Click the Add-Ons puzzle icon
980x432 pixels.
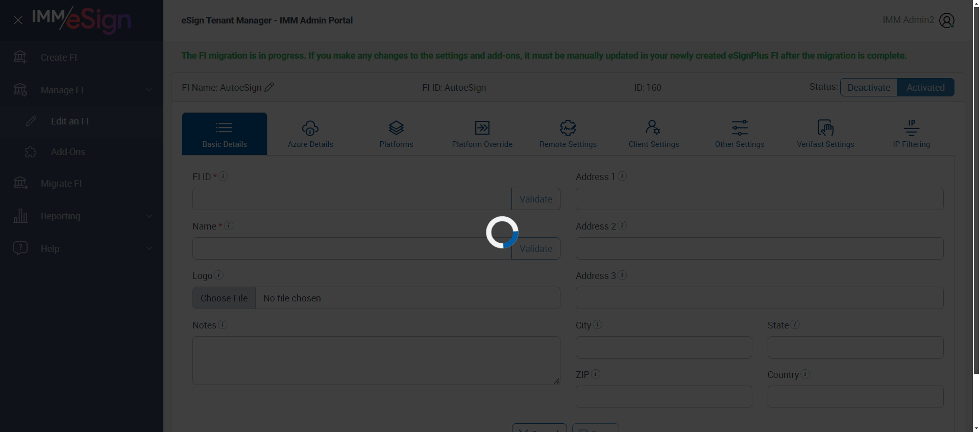[x=31, y=152]
